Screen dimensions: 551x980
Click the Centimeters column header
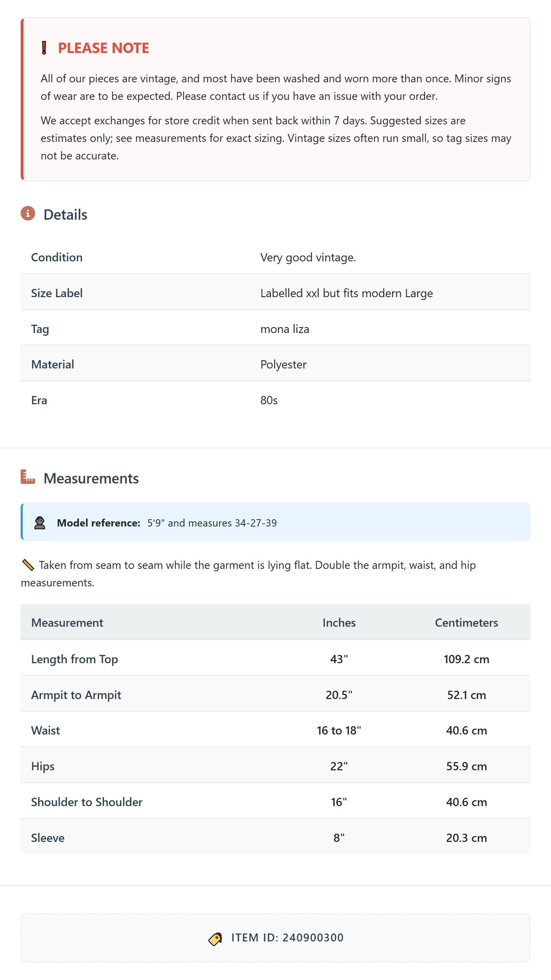coord(467,622)
